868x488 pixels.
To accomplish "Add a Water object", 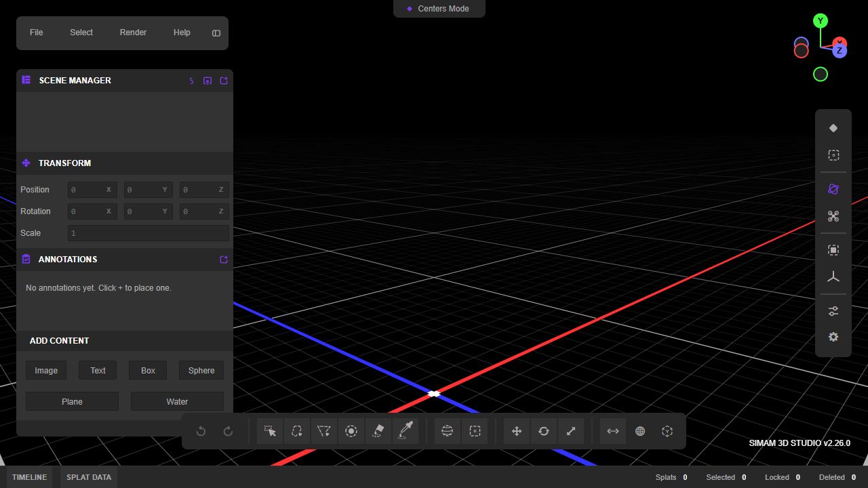I will 177,401.
